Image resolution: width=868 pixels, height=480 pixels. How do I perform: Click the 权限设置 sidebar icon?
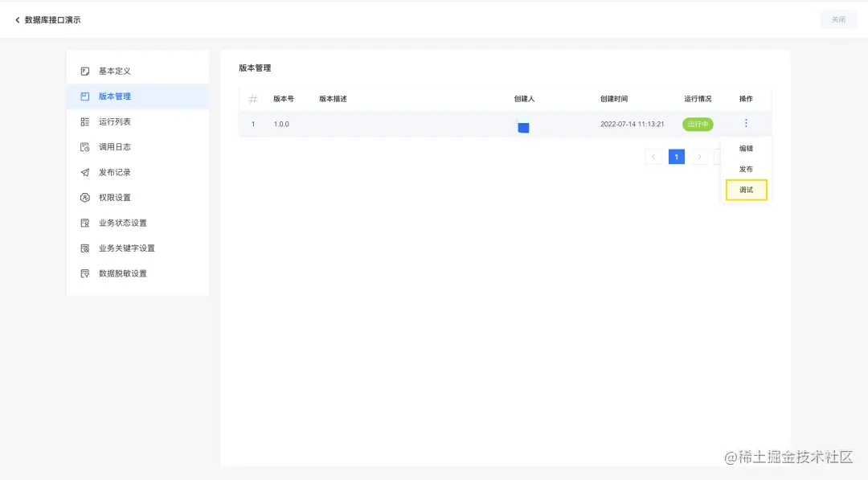(84, 197)
